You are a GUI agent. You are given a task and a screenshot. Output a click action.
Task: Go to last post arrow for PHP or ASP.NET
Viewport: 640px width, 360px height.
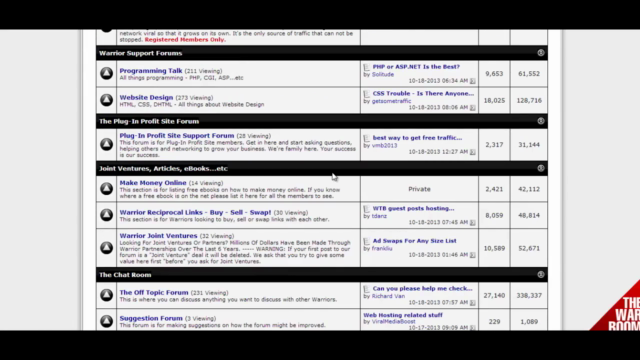coord(473,81)
